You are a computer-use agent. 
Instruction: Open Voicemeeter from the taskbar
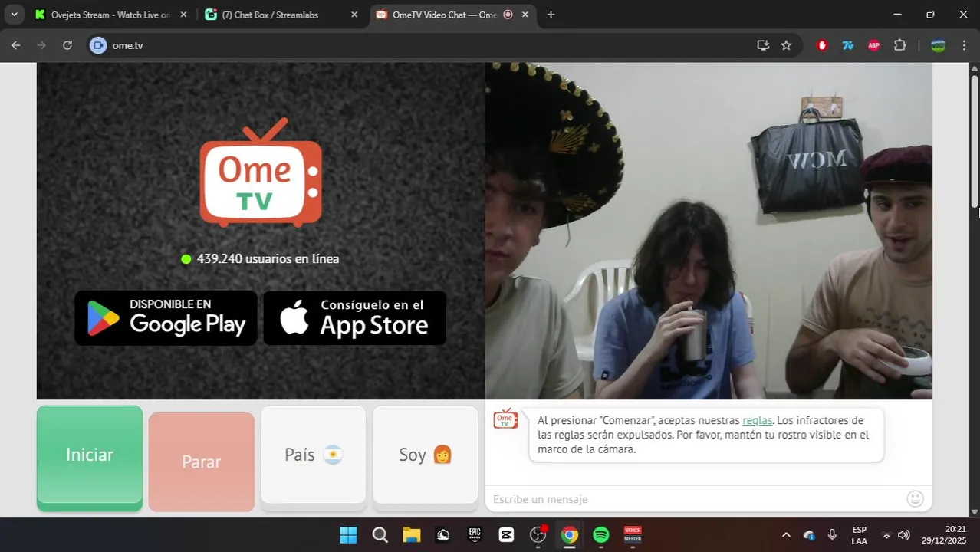pos(633,535)
